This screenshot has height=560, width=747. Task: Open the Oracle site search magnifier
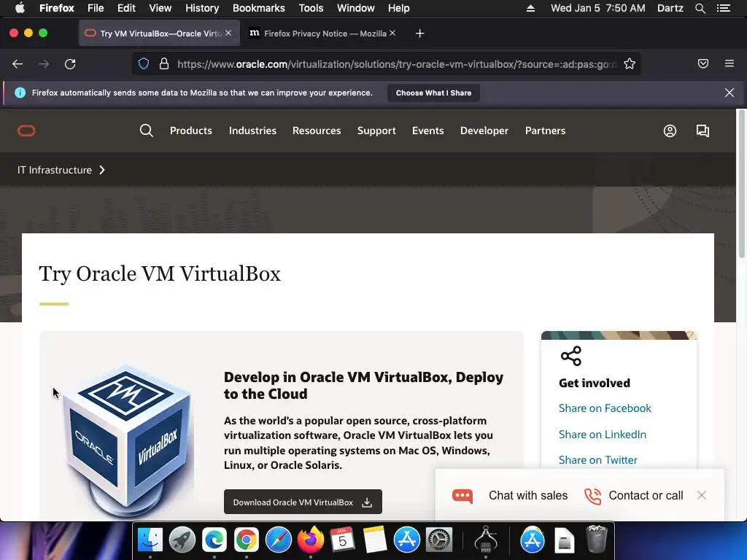point(146,131)
